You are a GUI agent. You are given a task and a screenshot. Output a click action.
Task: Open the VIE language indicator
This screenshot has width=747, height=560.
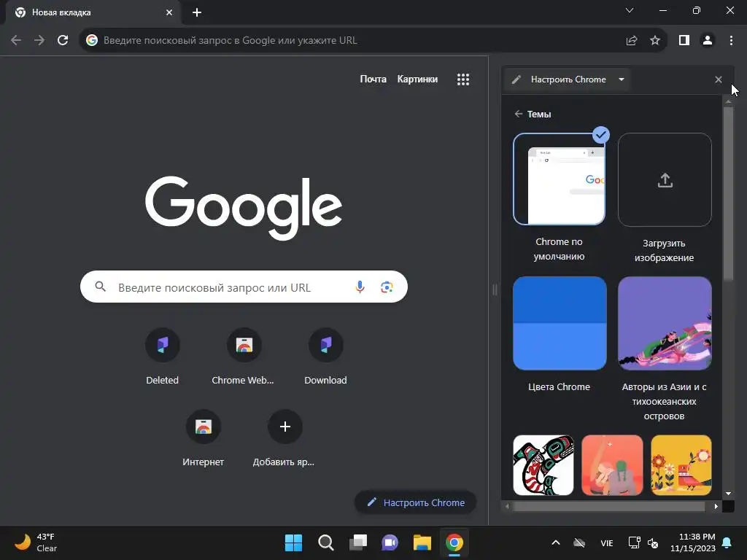tap(606, 542)
